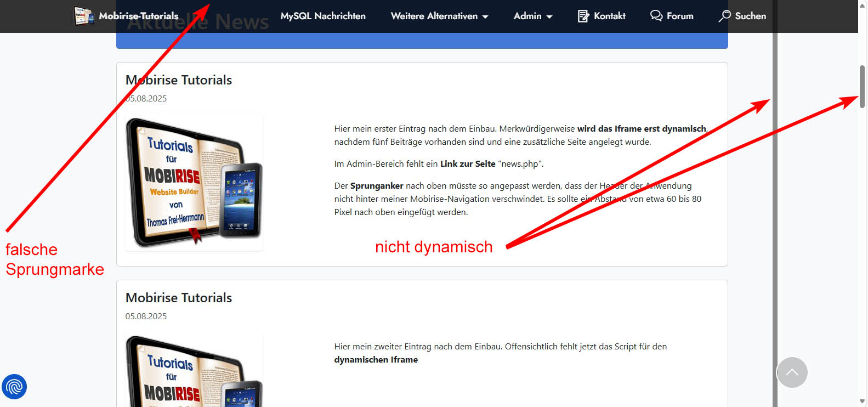Viewport: 868px width, 407px height.
Task: Open the Admin dropdown menu
Action: point(532,16)
